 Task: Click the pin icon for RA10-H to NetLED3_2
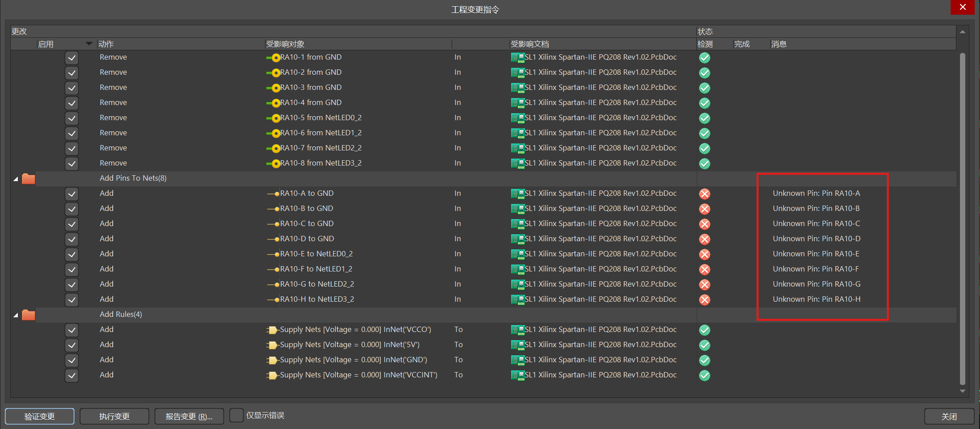click(x=274, y=299)
